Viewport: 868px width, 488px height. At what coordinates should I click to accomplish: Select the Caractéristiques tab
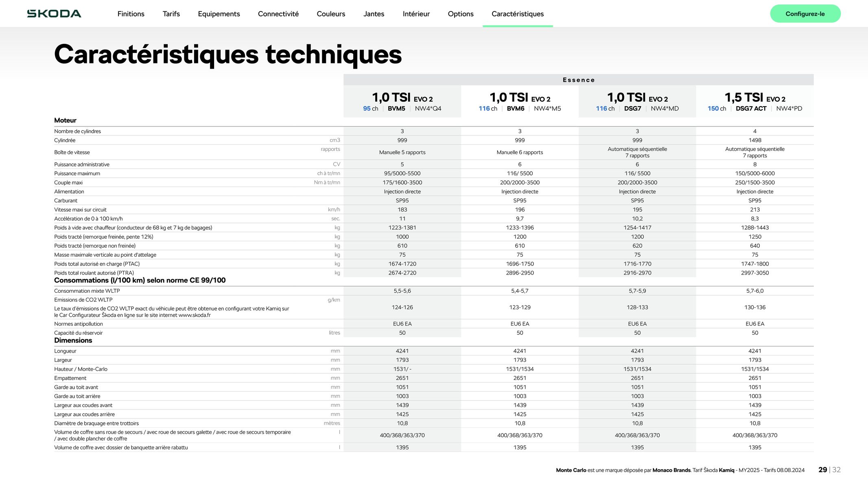tap(518, 14)
